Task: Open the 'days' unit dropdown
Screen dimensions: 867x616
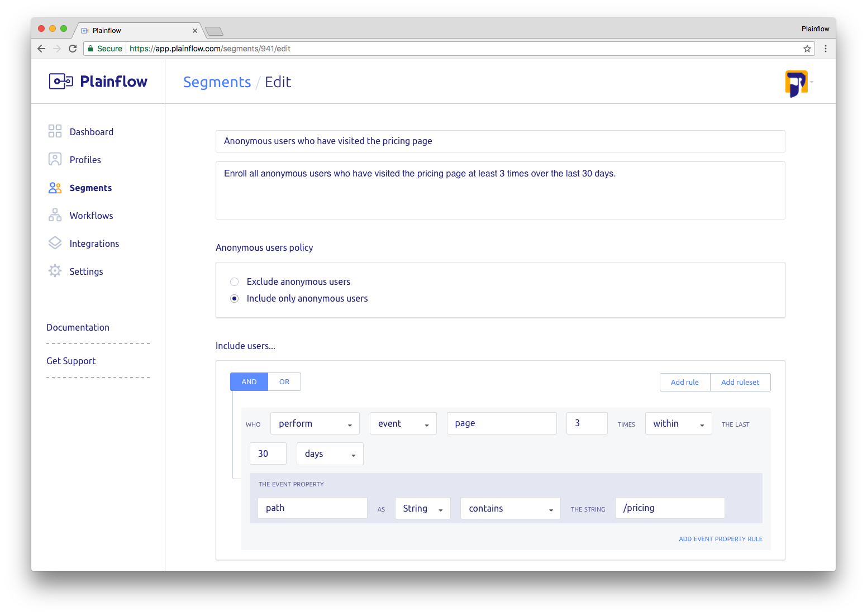Action: coord(330,453)
